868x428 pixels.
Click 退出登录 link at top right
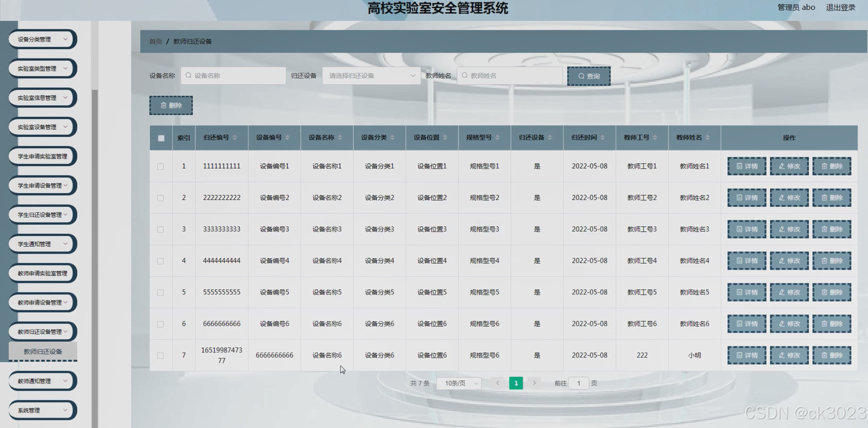(840, 8)
